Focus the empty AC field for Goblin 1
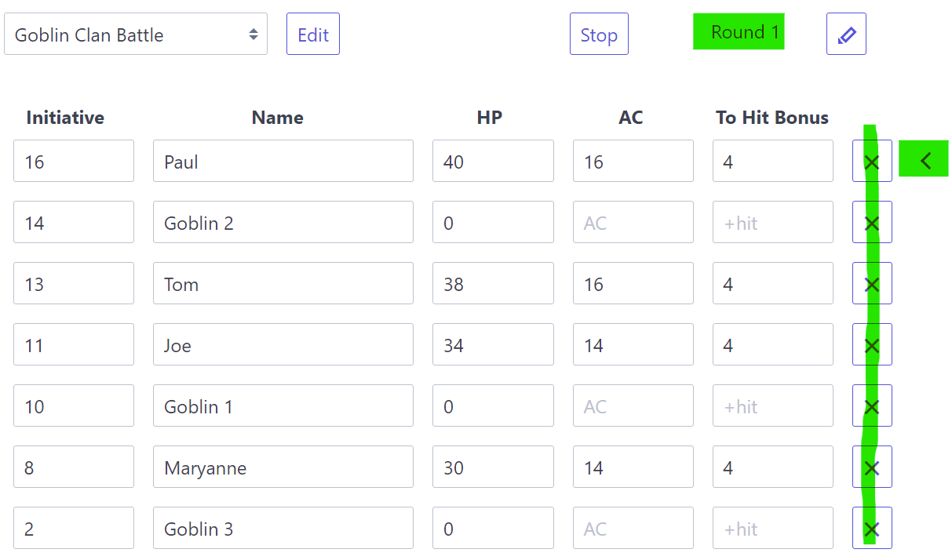 pos(633,406)
